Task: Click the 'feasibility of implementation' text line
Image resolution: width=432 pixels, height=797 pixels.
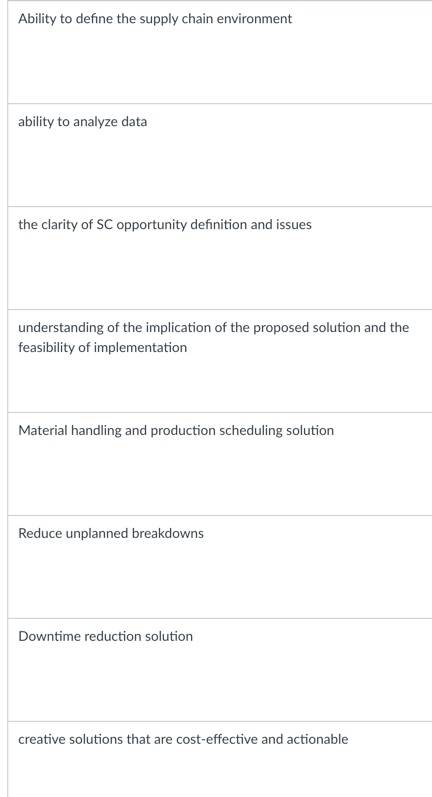Action: pyautogui.click(x=102, y=348)
